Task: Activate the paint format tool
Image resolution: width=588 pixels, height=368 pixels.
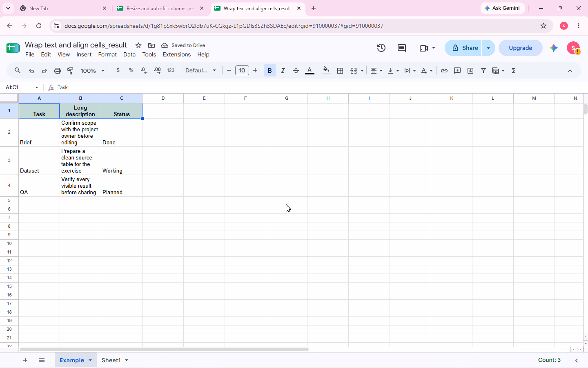Action: point(71,71)
